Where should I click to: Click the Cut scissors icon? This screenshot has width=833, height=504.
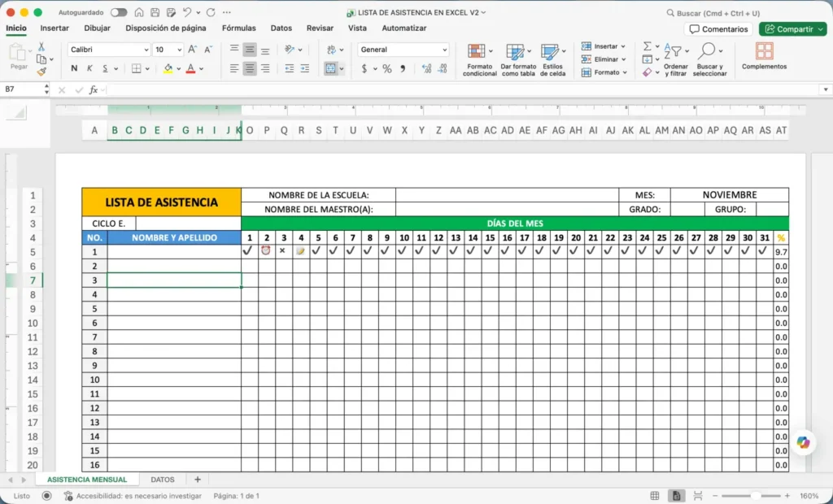coord(41,46)
